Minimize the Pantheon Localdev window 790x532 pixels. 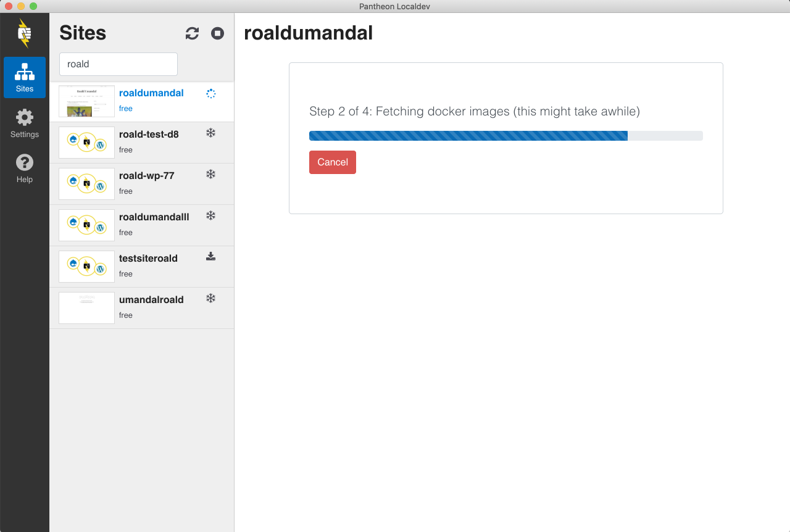[21, 6]
